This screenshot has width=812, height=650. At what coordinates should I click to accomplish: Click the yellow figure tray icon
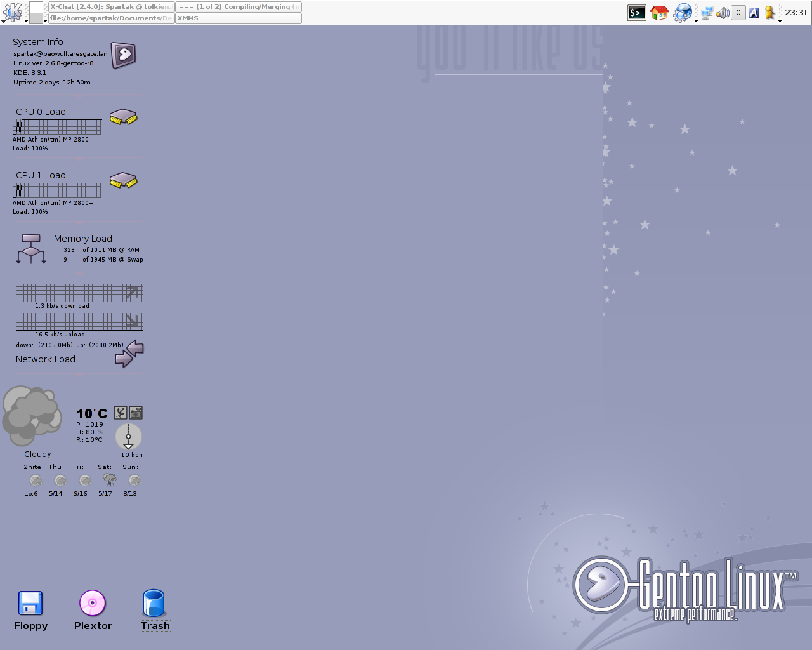coord(769,13)
